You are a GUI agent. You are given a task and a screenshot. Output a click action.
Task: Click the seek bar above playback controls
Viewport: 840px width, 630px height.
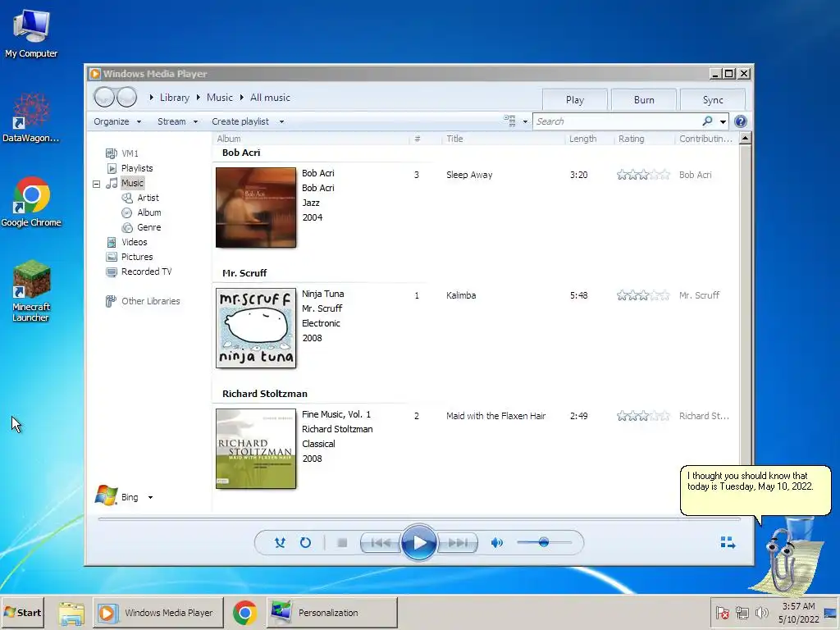tap(419, 518)
